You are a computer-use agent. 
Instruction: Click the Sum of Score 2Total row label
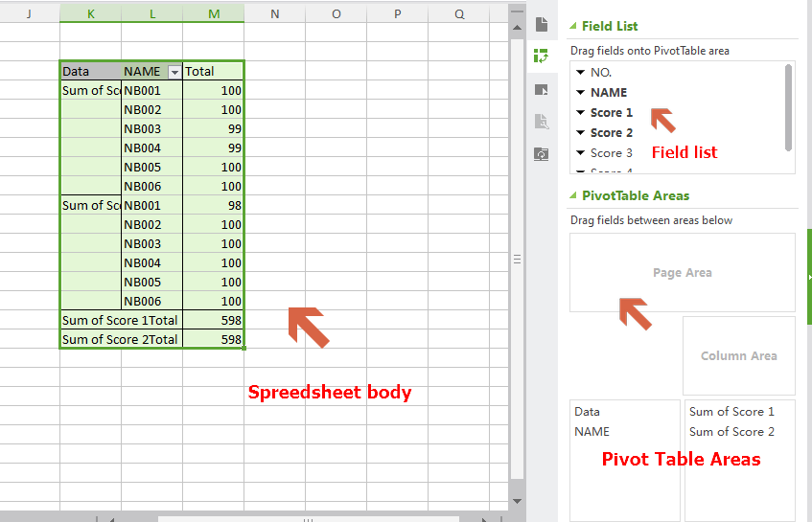(121, 339)
